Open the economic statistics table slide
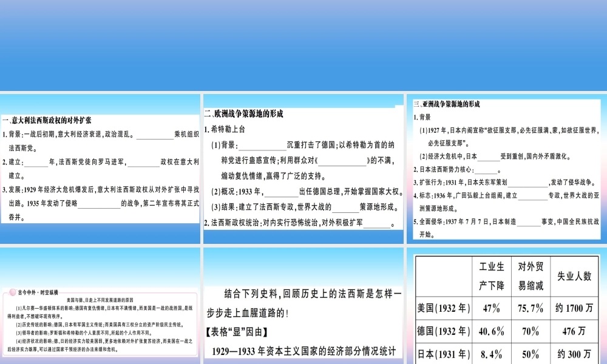This screenshot has height=364, width=607. [x=507, y=306]
